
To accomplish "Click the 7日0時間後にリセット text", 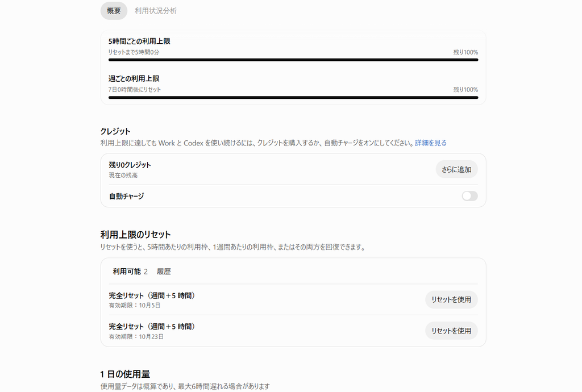I will coord(135,90).
